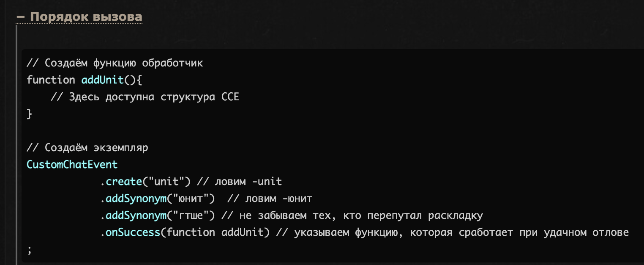Click the trailing semicolon on the last line
644x265 pixels.
(29, 250)
